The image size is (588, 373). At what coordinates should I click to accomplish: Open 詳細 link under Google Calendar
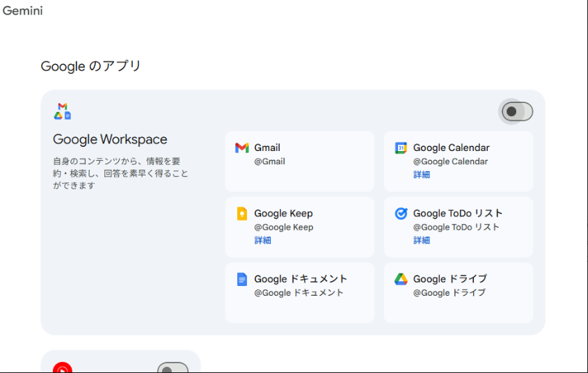tap(422, 175)
